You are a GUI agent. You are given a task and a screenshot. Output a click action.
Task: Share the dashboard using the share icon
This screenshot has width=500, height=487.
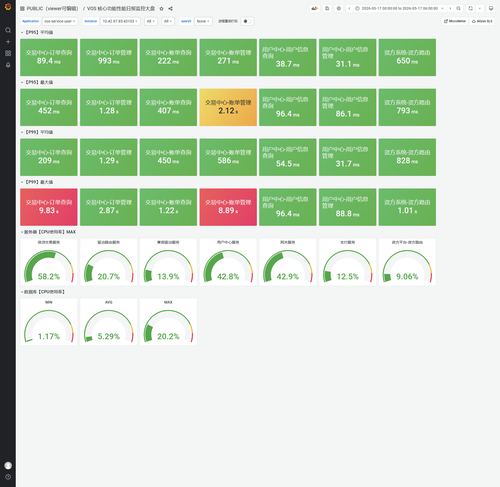pos(170,8)
